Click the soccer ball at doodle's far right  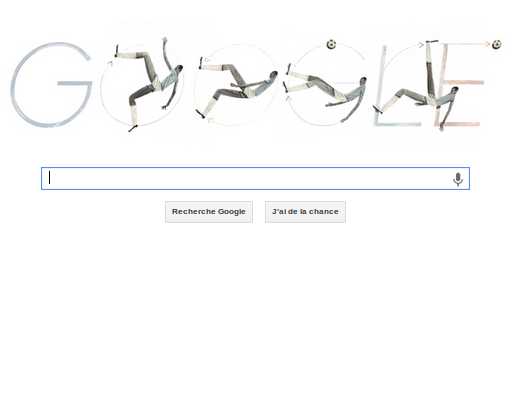pyautogui.click(x=497, y=44)
